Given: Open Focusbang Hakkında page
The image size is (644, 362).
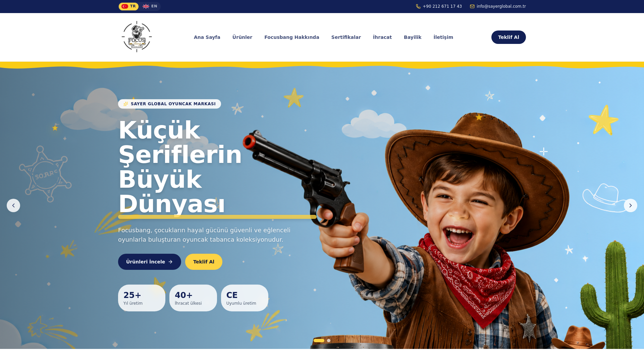Looking at the screenshot, I should tap(292, 37).
